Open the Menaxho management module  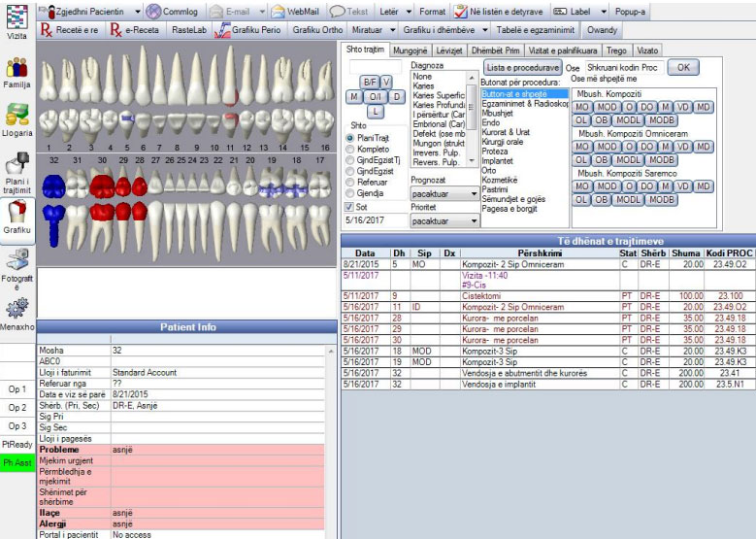(16, 316)
